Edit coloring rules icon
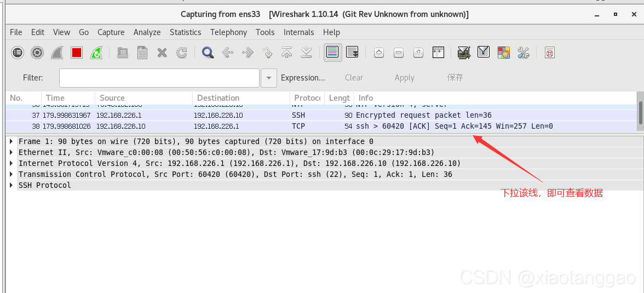Viewport: 644px width, 293px height. point(504,53)
